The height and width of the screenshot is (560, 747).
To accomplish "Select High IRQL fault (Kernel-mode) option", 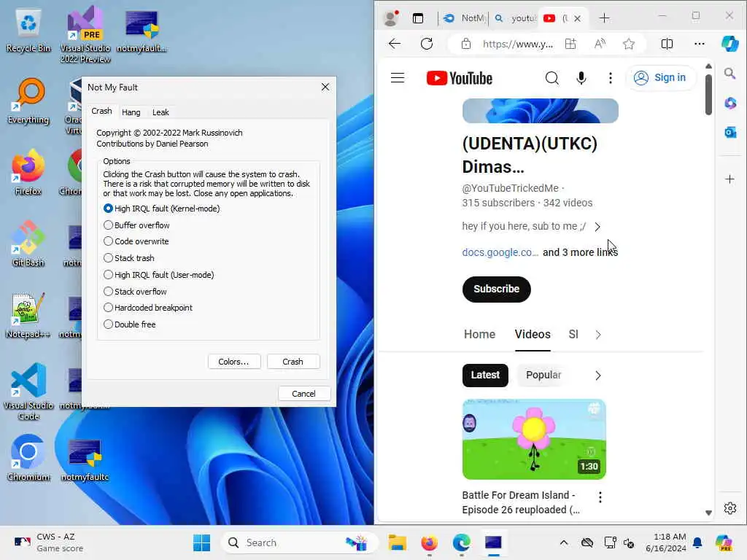I will click(x=161, y=209).
